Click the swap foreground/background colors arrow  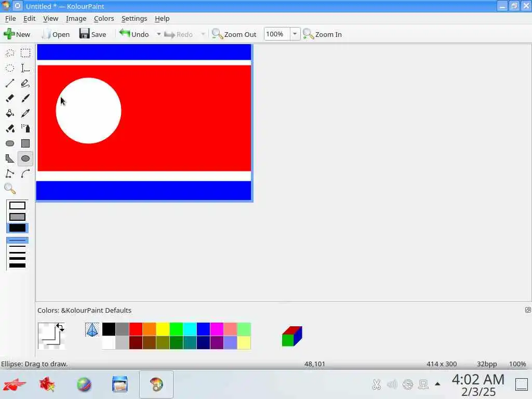[60, 327]
